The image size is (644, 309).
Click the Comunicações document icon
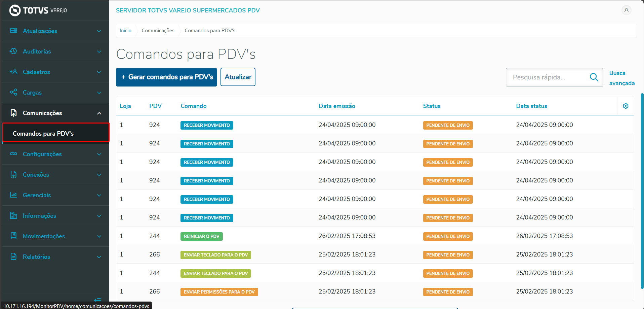13,113
